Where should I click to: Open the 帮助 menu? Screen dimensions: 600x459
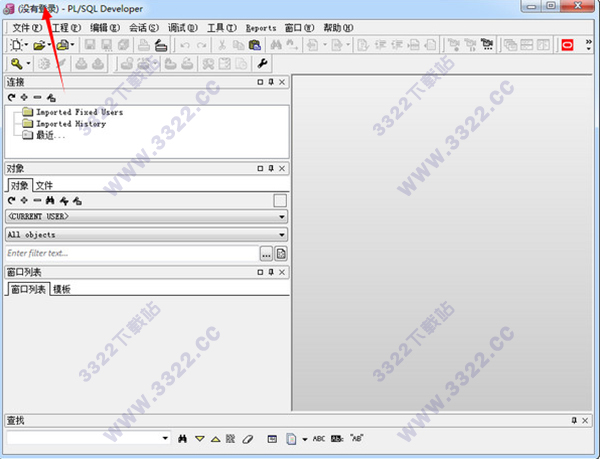[x=338, y=28]
